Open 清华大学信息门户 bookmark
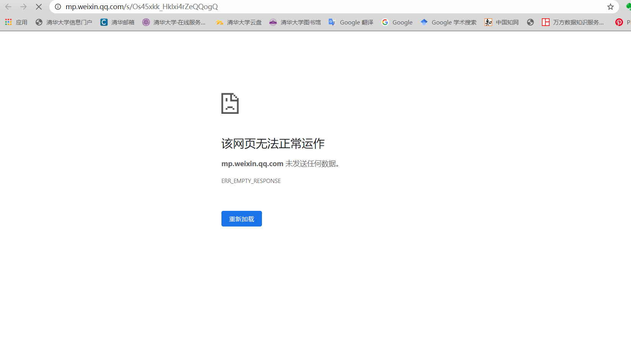The image size is (631, 364). pyautogui.click(x=63, y=22)
